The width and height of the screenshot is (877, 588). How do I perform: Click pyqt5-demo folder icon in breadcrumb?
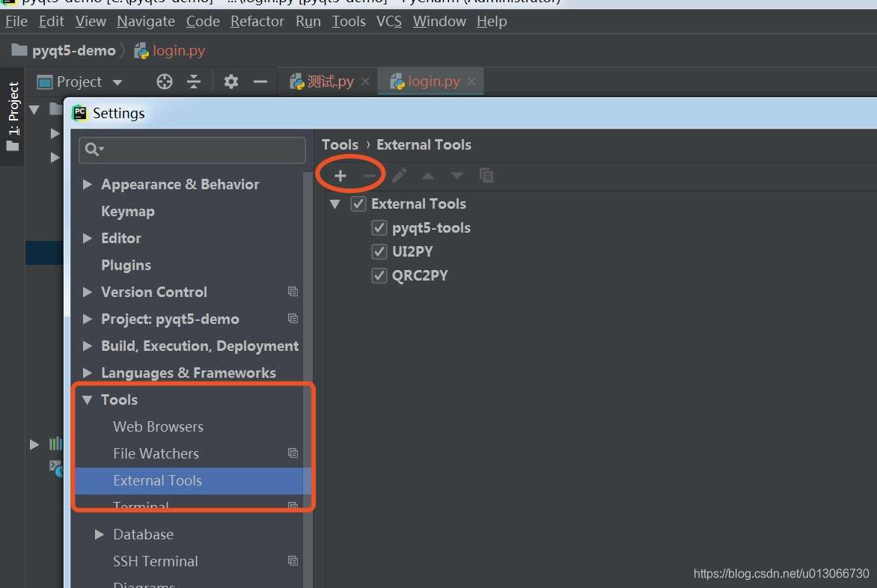19,49
